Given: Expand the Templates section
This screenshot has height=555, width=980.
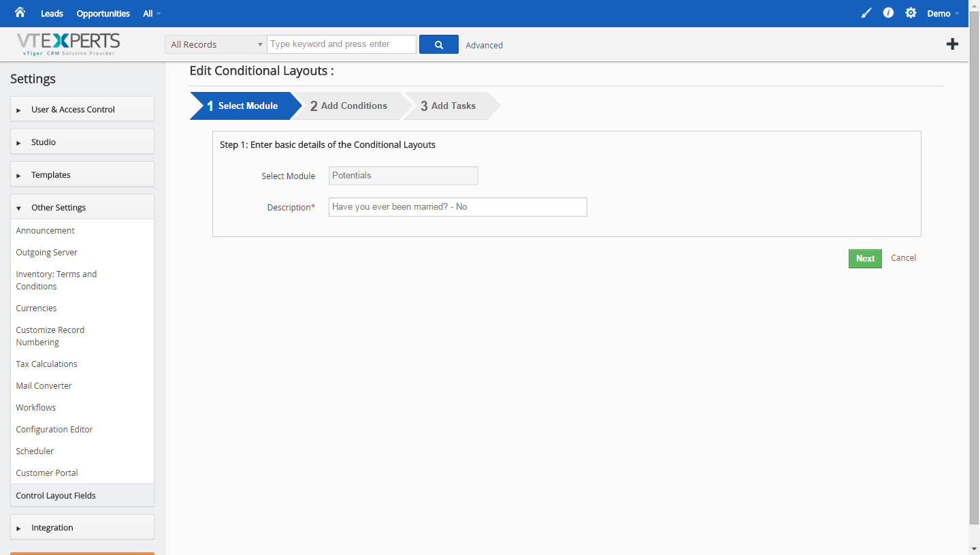Looking at the screenshot, I should pos(82,174).
